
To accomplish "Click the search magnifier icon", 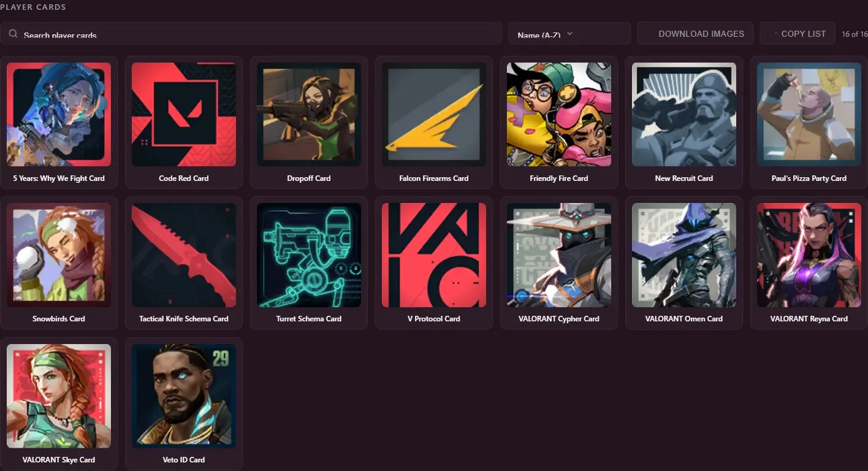I will click(13, 34).
